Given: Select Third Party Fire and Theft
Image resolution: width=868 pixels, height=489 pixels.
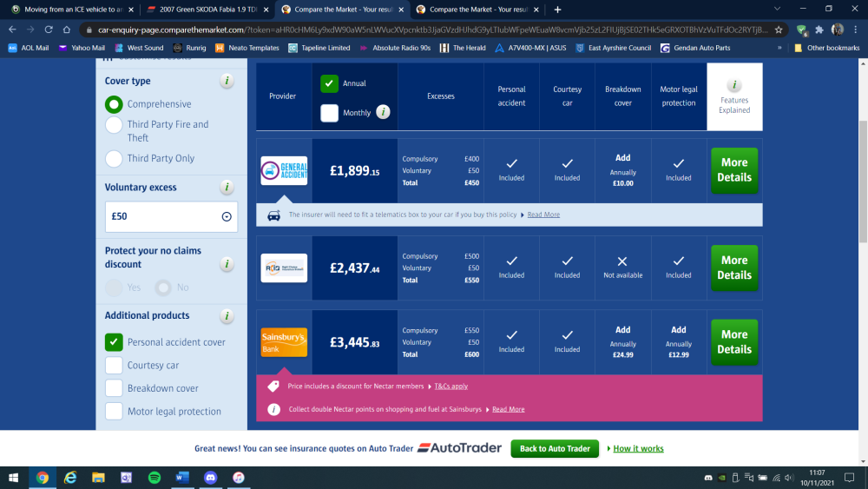Looking at the screenshot, I should point(114,124).
